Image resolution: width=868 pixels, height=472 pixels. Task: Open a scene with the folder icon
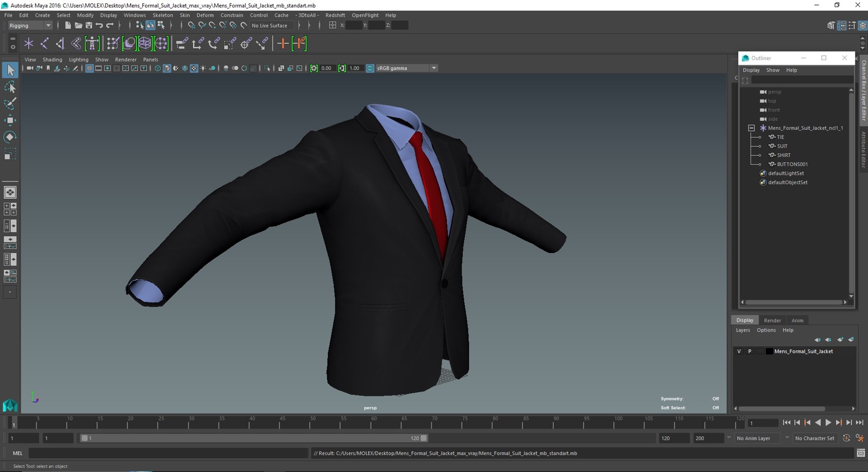click(78, 25)
